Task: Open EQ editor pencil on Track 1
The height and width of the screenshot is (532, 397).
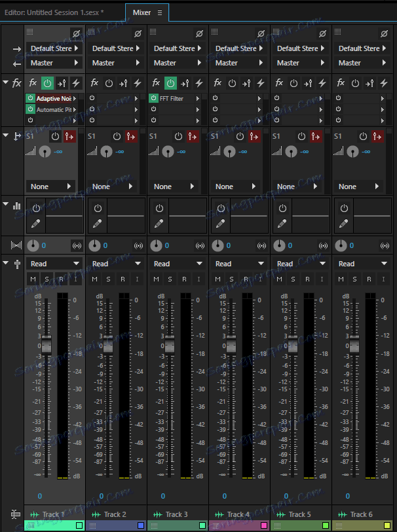Action: (x=35, y=223)
